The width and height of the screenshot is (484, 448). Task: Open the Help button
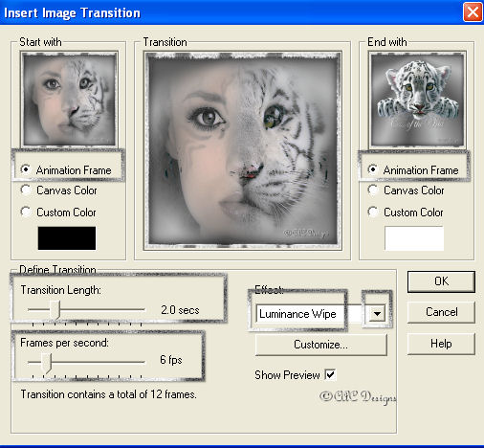pyautogui.click(x=441, y=344)
